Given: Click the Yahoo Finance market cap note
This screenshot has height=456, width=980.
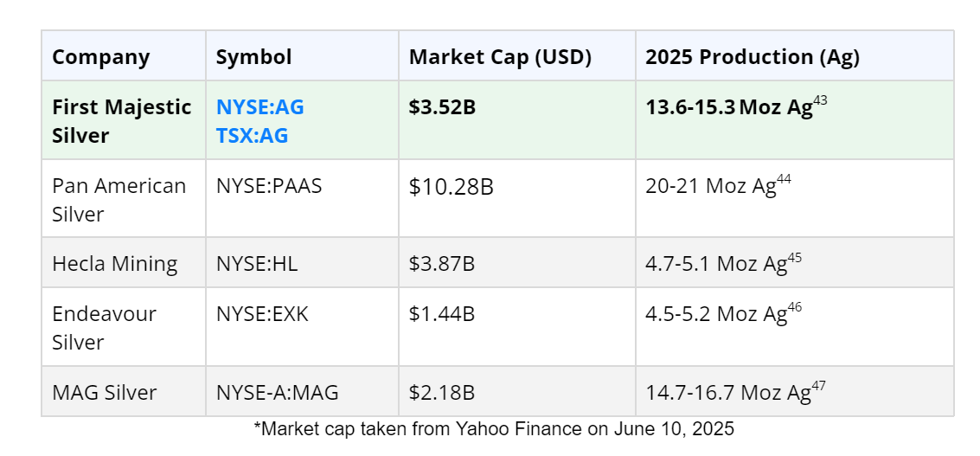Looking at the screenshot, I should coord(493,428).
